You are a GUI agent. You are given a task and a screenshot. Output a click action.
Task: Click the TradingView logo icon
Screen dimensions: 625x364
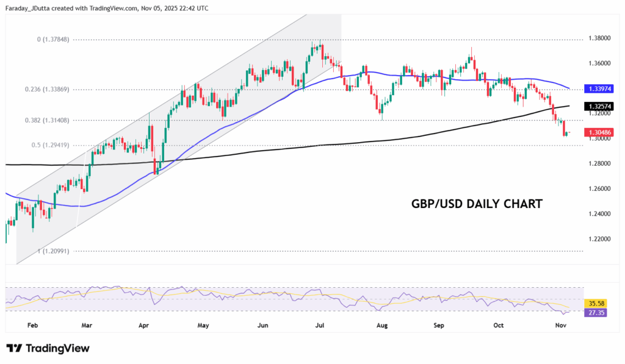[x=15, y=348]
